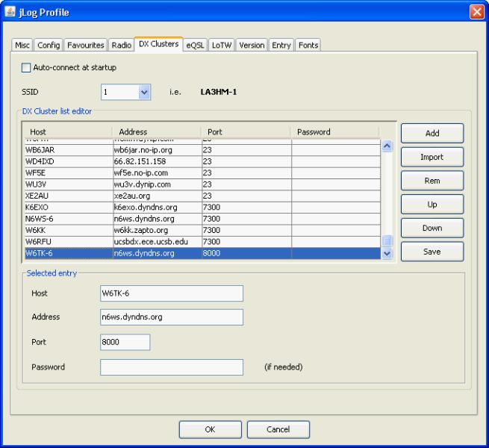
Task: Switch to the Misc tab
Action: 23,46
